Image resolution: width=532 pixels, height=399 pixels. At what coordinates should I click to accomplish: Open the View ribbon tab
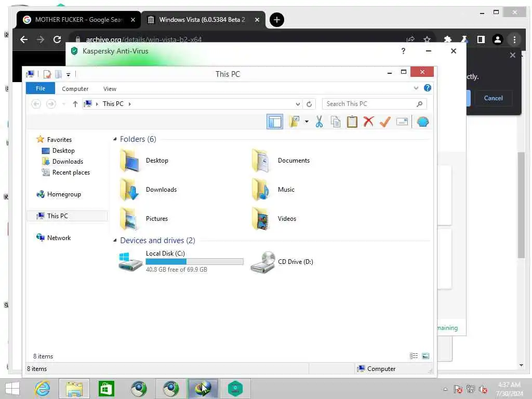[110, 88]
